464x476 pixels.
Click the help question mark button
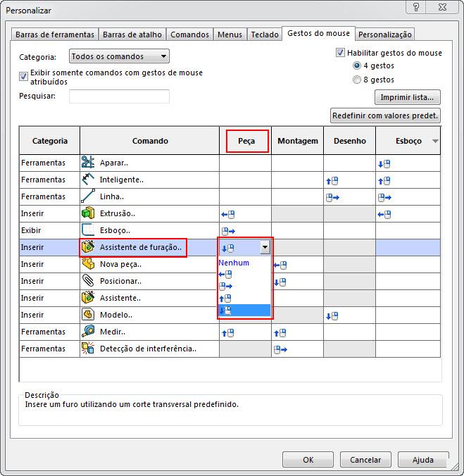[x=415, y=6]
